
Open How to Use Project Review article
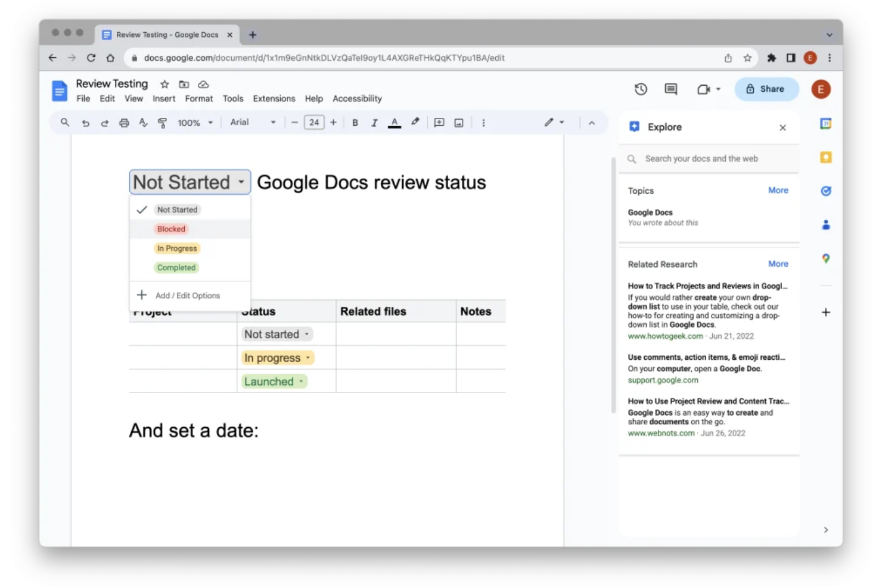tap(709, 402)
